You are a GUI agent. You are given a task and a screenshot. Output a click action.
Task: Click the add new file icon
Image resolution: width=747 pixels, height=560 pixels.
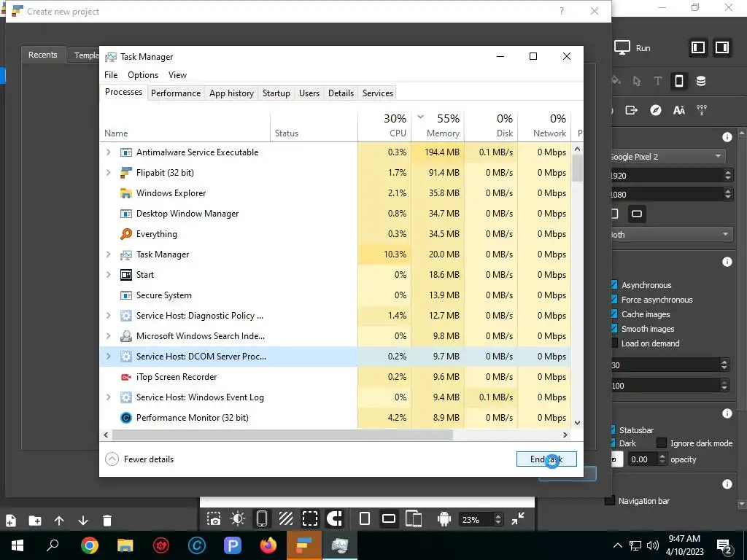tap(10, 521)
